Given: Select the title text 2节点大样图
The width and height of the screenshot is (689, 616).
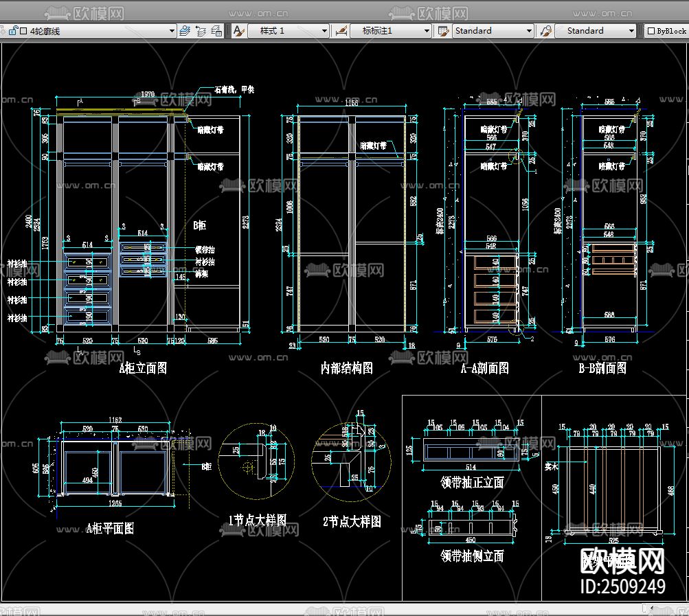Looking at the screenshot, I should (x=352, y=521).
